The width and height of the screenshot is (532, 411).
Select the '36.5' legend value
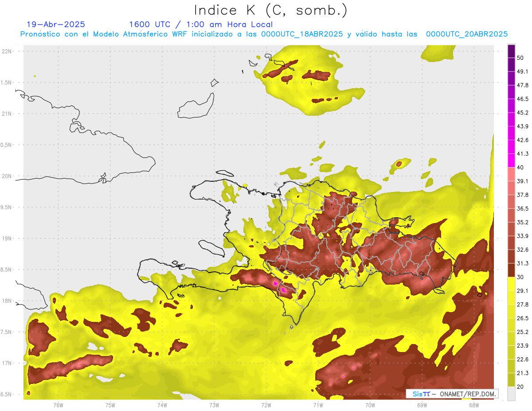[x=523, y=208]
